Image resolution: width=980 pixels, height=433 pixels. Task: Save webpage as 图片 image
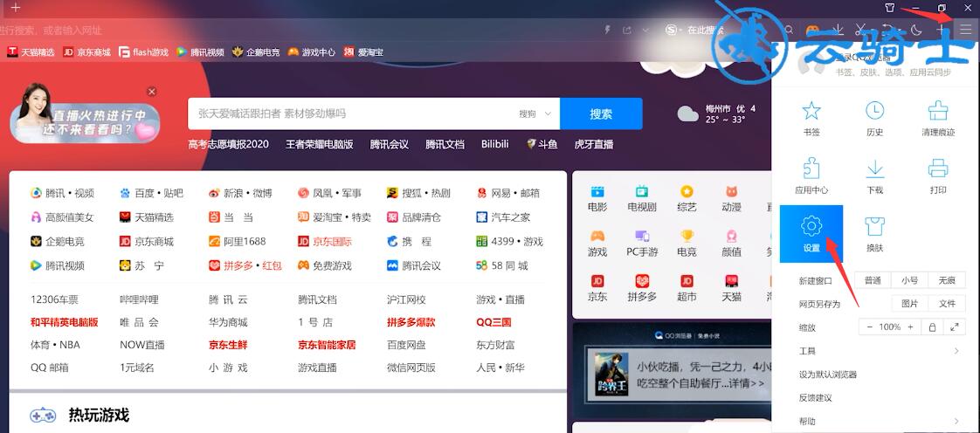click(910, 304)
